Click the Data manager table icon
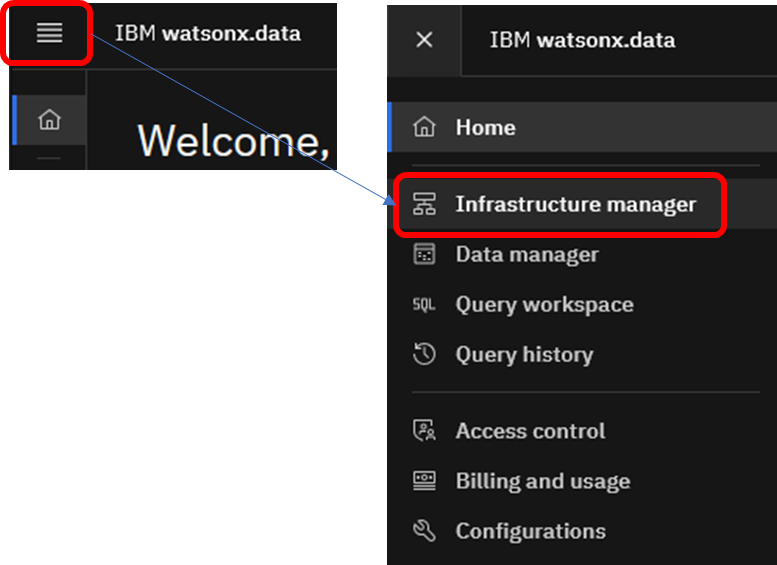 [424, 255]
